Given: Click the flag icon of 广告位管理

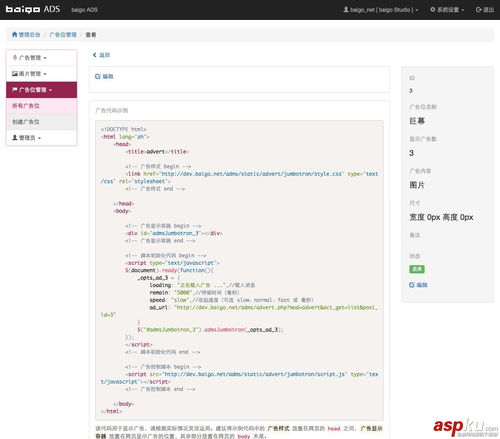Looking at the screenshot, I should (x=15, y=90).
